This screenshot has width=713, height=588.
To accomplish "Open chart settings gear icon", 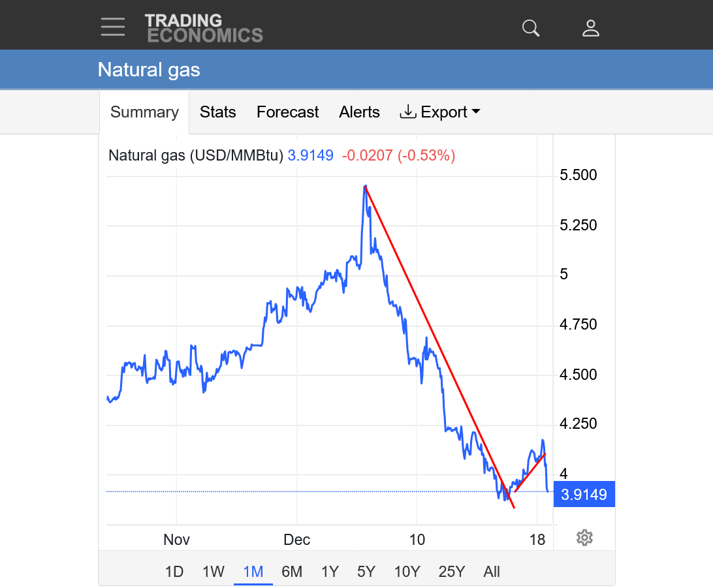I will pos(584,538).
